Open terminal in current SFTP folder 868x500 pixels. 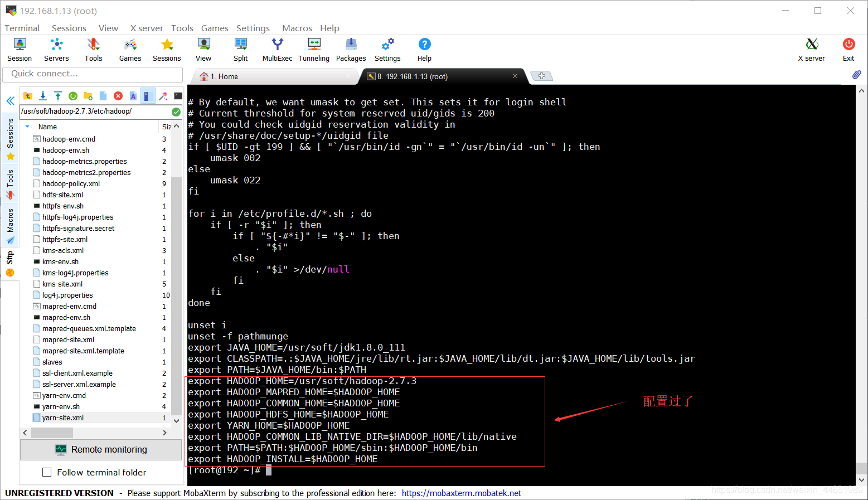pos(178,96)
